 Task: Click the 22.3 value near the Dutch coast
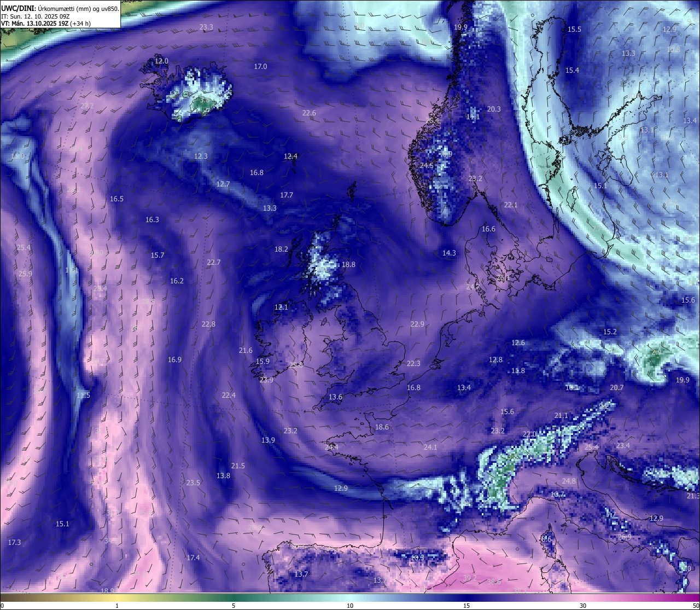pos(413,364)
